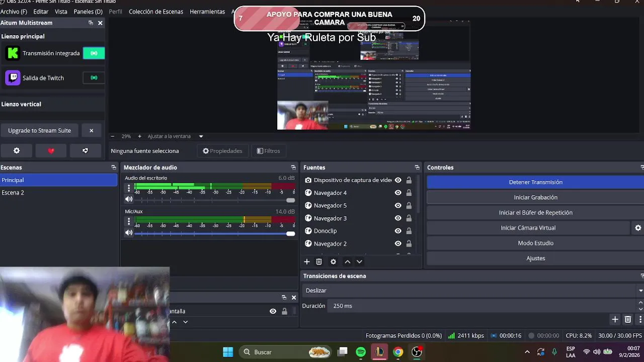Select the Principal scene
644x362 pixels.
pyautogui.click(x=58, y=180)
